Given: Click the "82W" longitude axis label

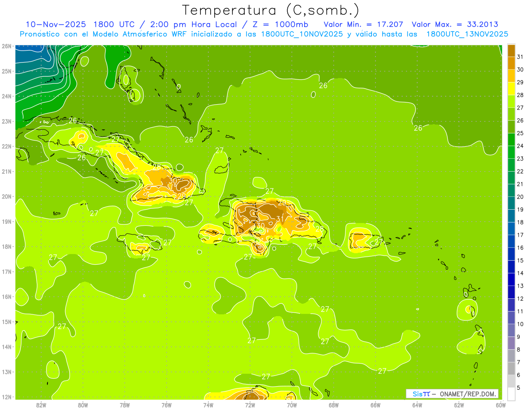Looking at the screenshot, I should 41,405.
